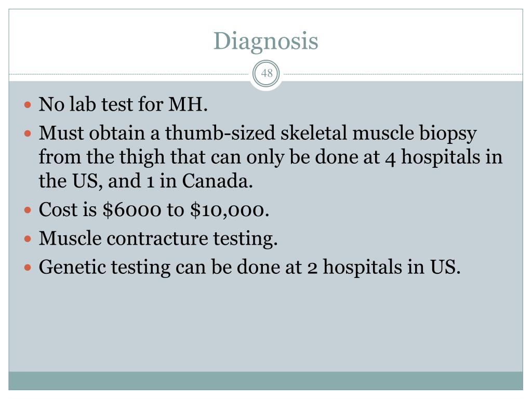Click the bullet dot beside "Genetic testing"
This screenshot has width=532, height=399.
click(x=29, y=267)
